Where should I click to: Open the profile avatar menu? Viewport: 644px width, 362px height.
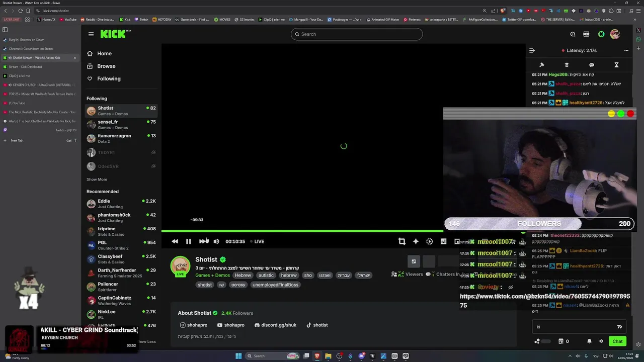click(x=615, y=34)
